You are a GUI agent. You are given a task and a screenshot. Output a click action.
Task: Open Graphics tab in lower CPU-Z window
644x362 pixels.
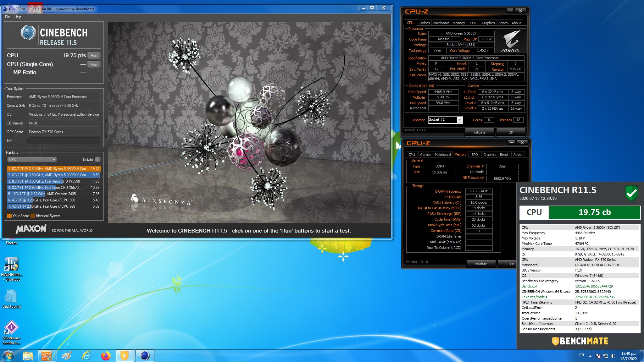point(490,155)
